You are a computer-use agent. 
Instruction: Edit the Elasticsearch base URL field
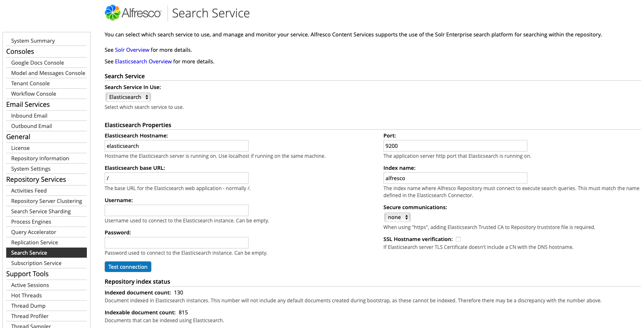pos(177,178)
